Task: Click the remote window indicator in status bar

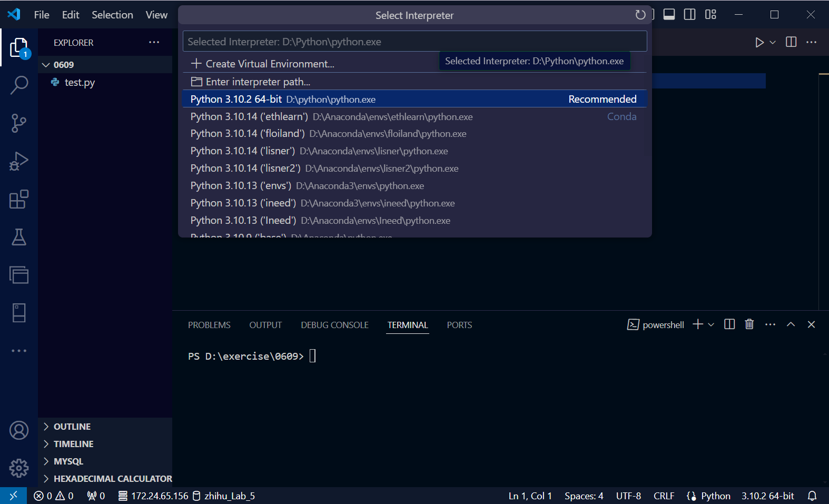Action: tap(13, 496)
